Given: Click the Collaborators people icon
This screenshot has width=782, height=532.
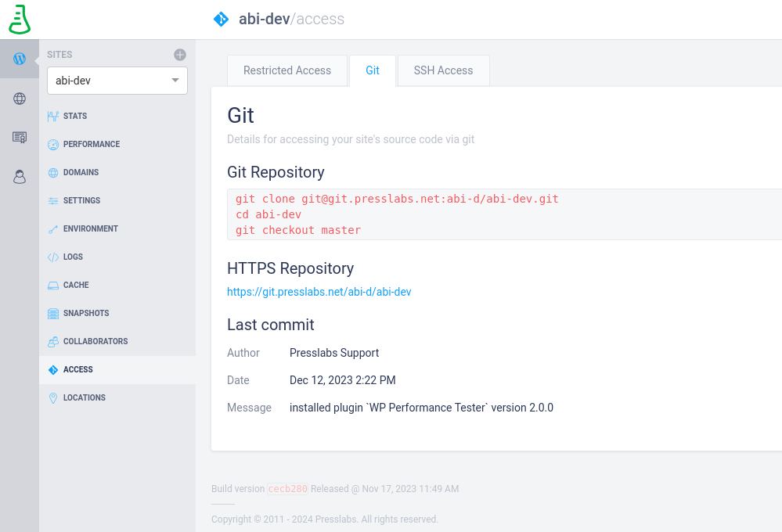Looking at the screenshot, I should click(53, 342).
